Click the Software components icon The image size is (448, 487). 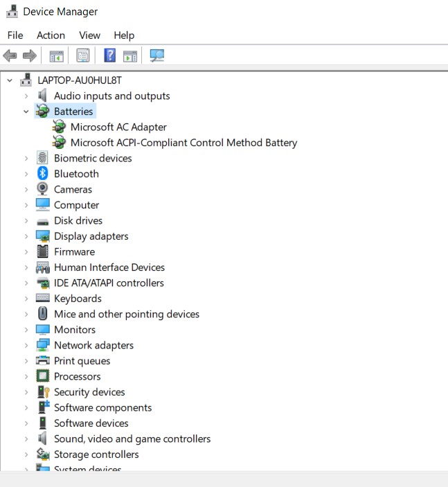(44, 407)
